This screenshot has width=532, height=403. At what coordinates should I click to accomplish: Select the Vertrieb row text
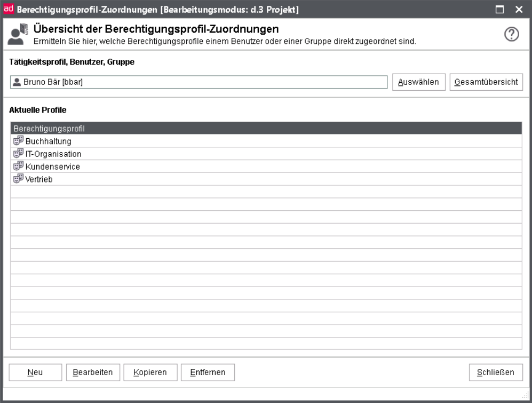click(x=38, y=179)
